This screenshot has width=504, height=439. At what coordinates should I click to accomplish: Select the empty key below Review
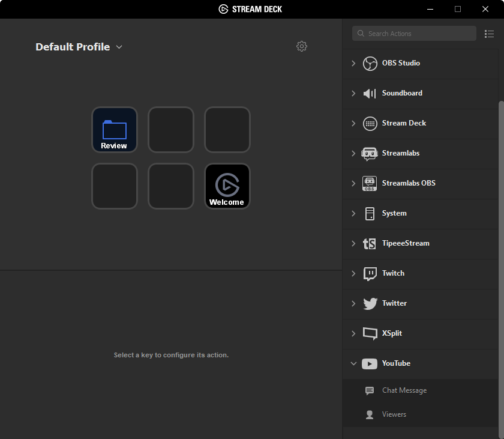[x=115, y=186]
